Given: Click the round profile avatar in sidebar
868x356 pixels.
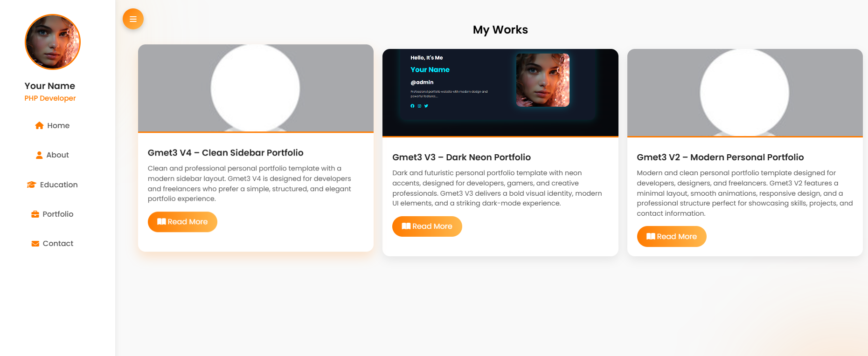Looking at the screenshot, I should [x=53, y=42].
